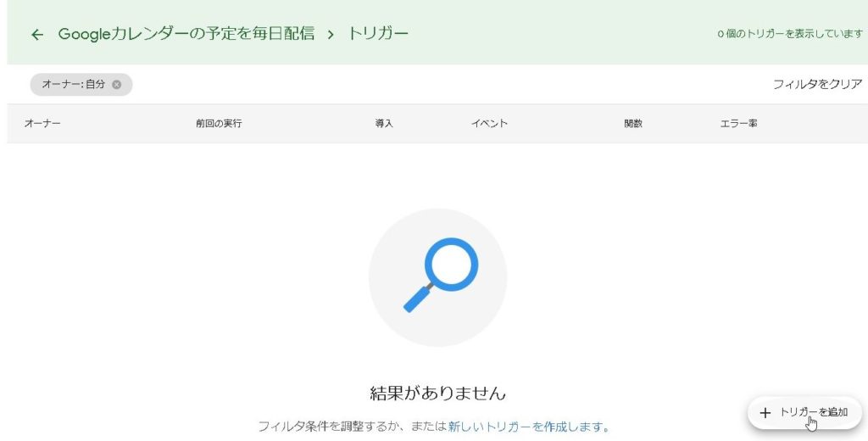Click the empty filter bar to add a filter

click(x=424, y=85)
